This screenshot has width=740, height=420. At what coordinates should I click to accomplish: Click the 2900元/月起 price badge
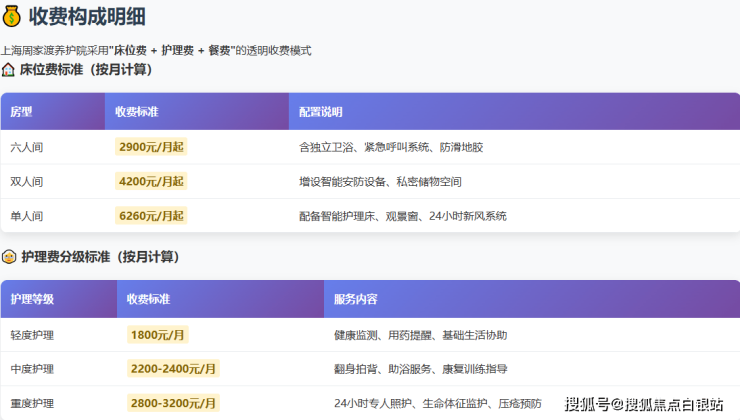(x=151, y=147)
